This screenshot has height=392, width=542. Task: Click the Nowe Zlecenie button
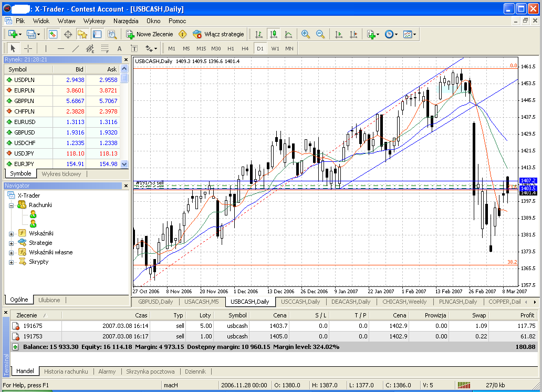pos(150,34)
